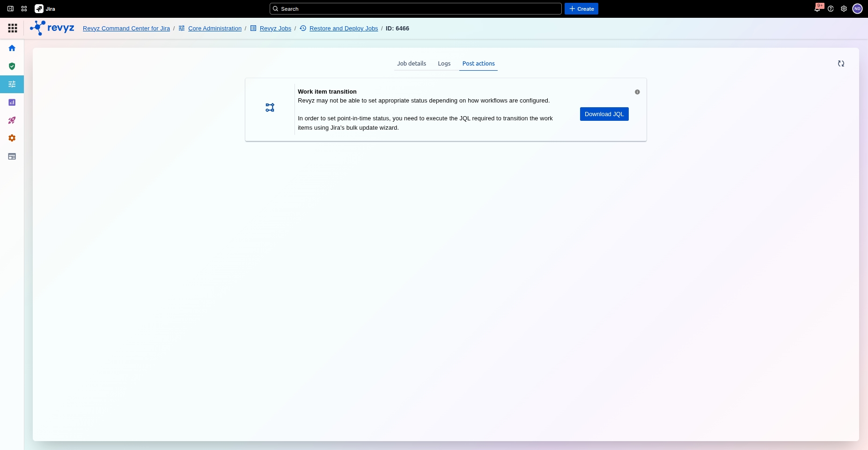
Task: Open the notifications bell icon
Action: coord(817,9)
